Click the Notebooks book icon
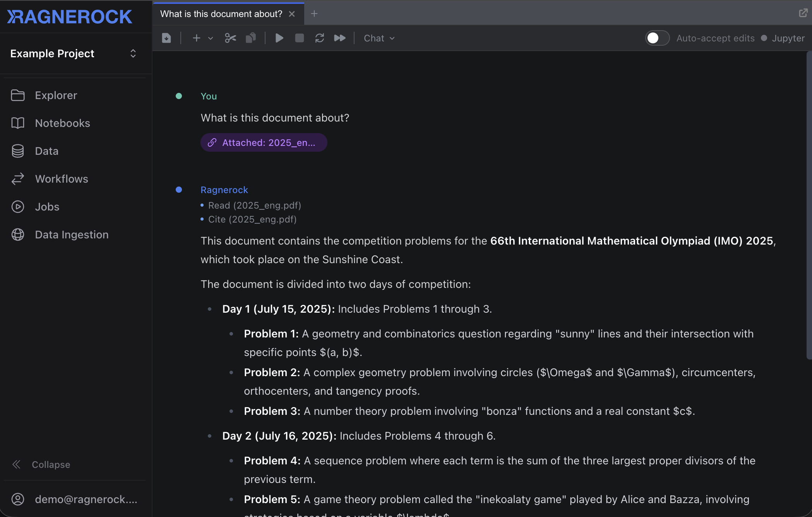The image size is (812, 517). pyautogui.click(x=18, y=123)
